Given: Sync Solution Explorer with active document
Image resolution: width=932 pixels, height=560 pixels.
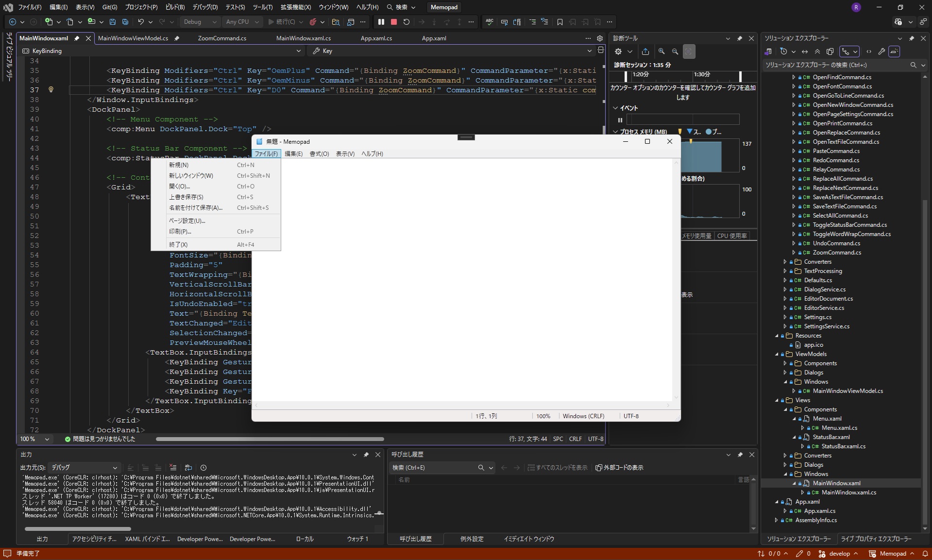Looking at the screenshot, I should pyautogui.click(x=805, y=51).
